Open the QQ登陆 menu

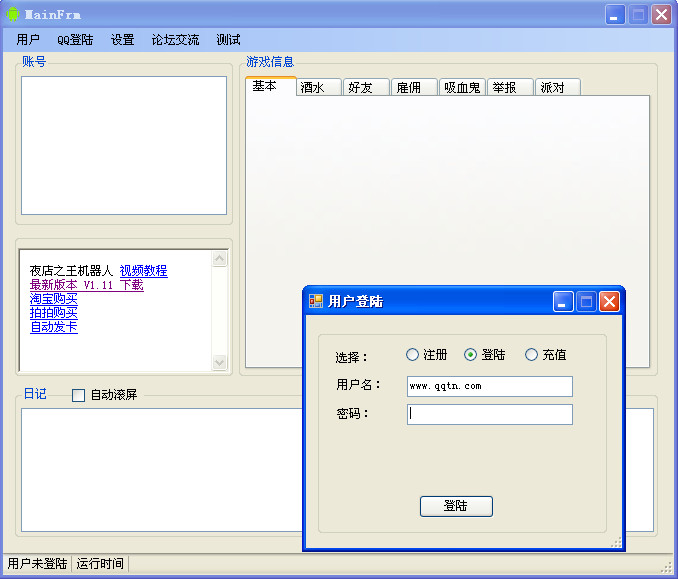tap(75, 40)
